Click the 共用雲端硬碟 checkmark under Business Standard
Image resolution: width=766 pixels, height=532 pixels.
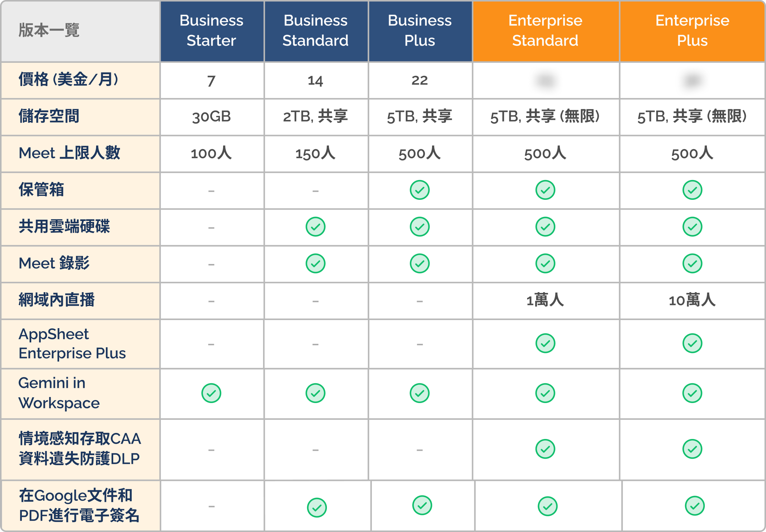pos(315,227)
